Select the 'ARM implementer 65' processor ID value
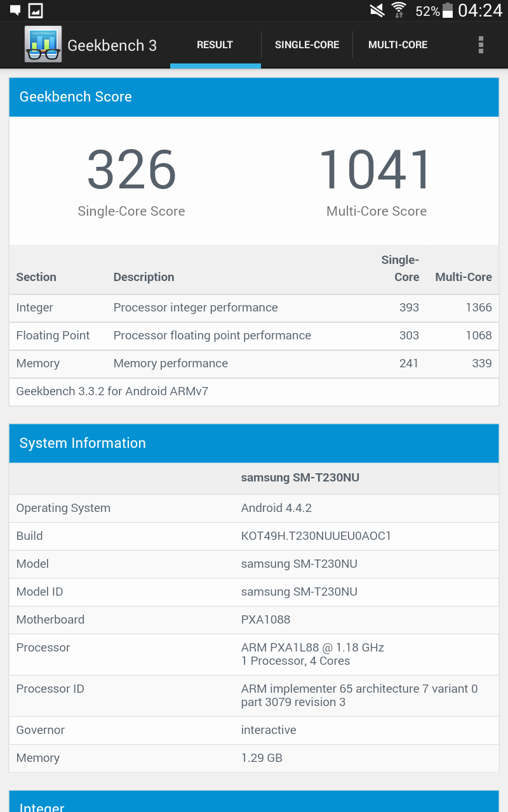 [359, 695]
